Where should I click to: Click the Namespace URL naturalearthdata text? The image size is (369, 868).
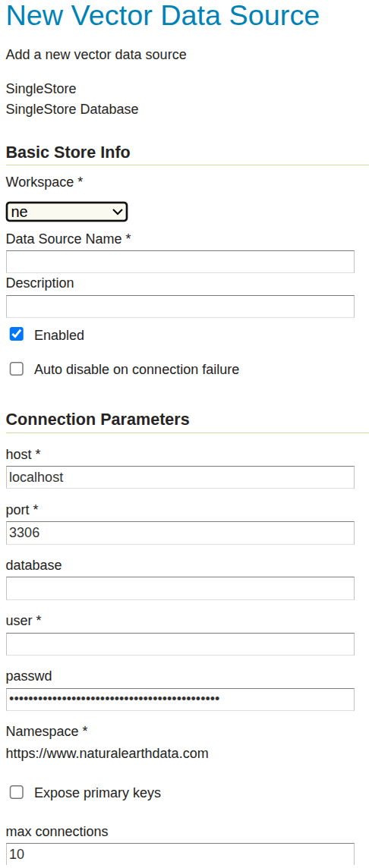click(108, 753)
